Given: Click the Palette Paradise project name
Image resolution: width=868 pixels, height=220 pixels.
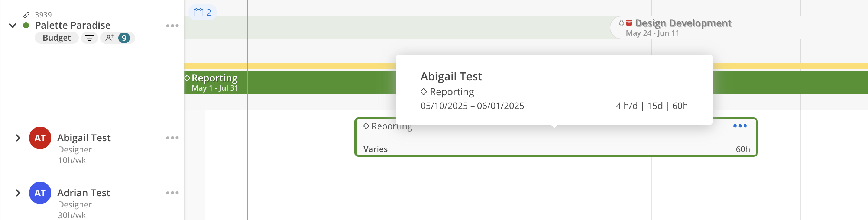Looking at the screenshot, I should tap(73, 25).
